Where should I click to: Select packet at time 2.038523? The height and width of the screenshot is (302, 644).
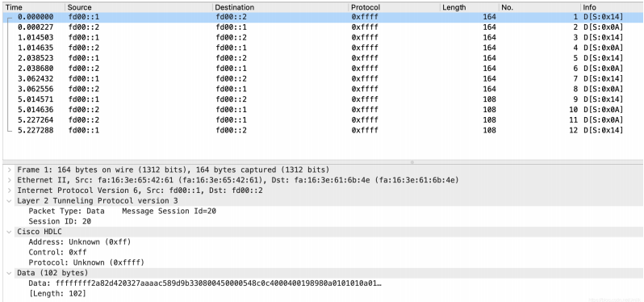[x=323, y=58]
